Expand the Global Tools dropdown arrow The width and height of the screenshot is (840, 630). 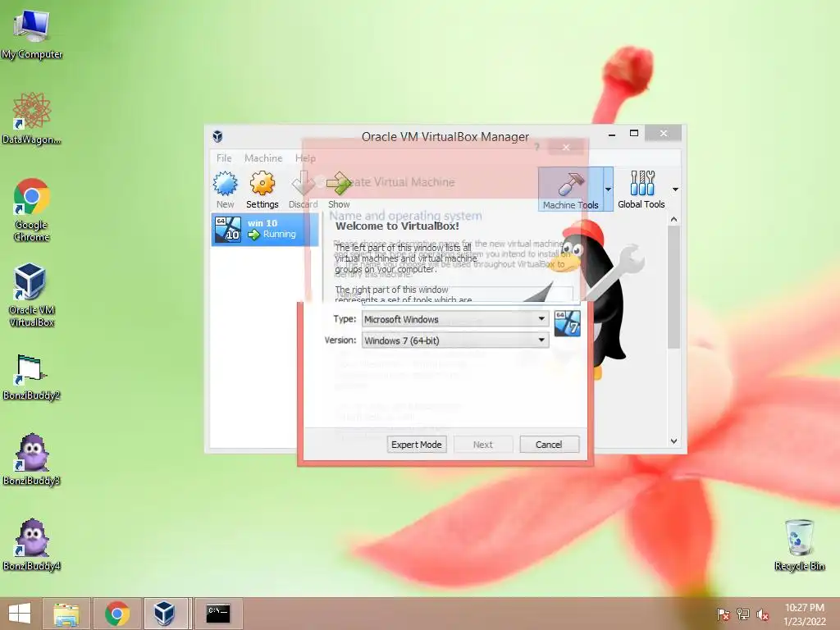675,189
